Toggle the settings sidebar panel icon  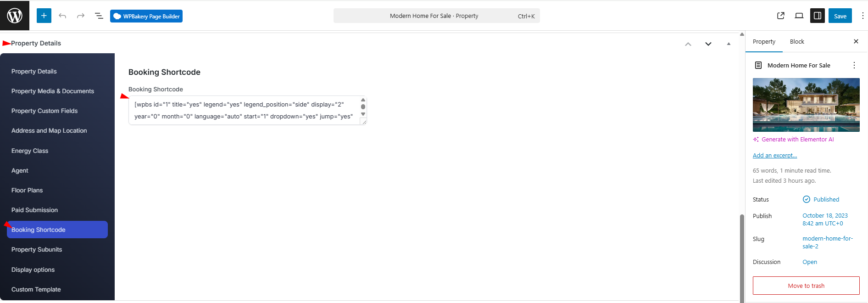pyautogui.click(x=818, y=16)
